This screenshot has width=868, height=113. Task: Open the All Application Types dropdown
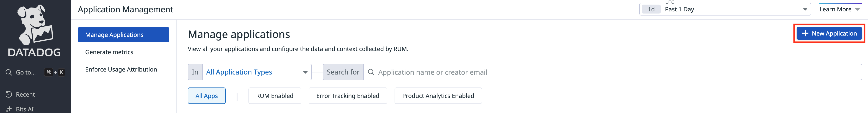tap(256, 72)
